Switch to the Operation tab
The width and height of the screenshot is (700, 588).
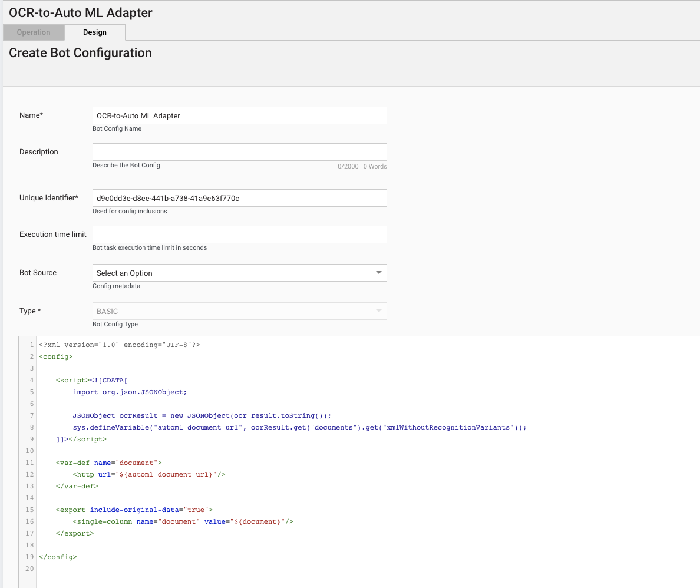(x=34, y=32)
